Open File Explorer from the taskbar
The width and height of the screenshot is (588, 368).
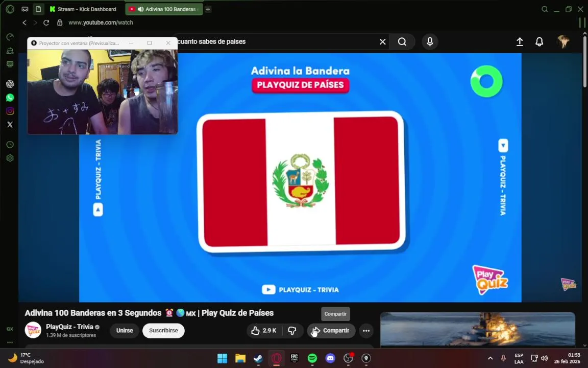coord(240,358)
